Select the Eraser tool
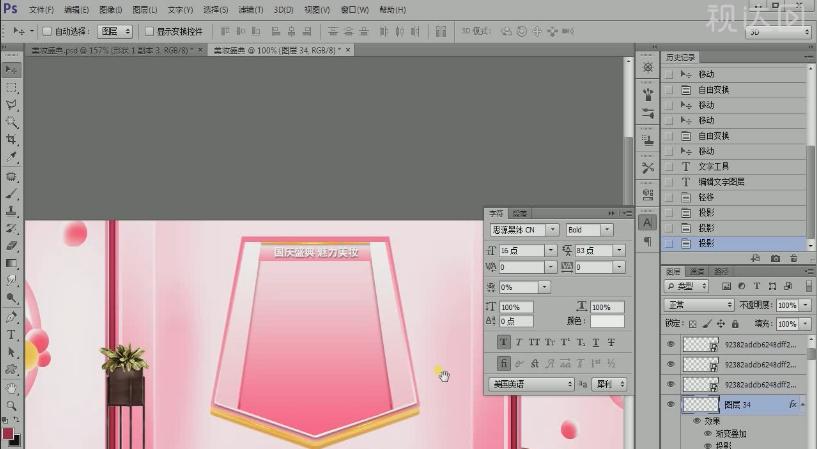The width and height of the screenshot is (817, 449). (11, 245)
